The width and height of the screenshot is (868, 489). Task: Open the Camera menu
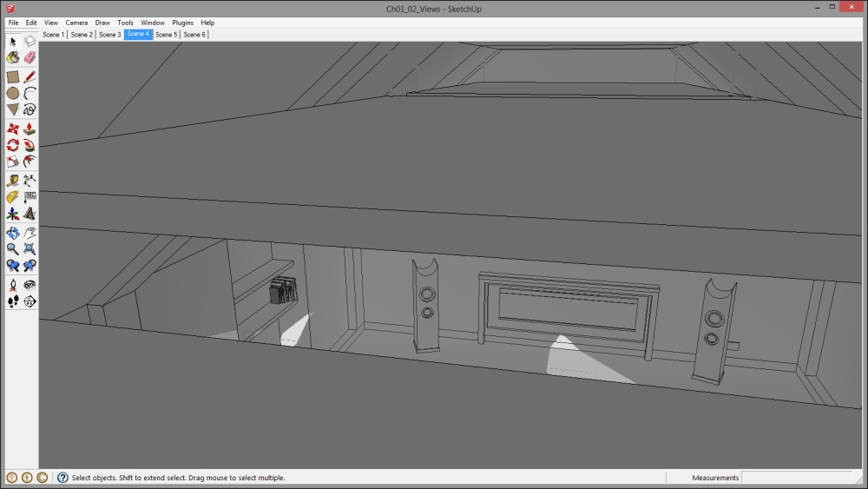(76, 23)
